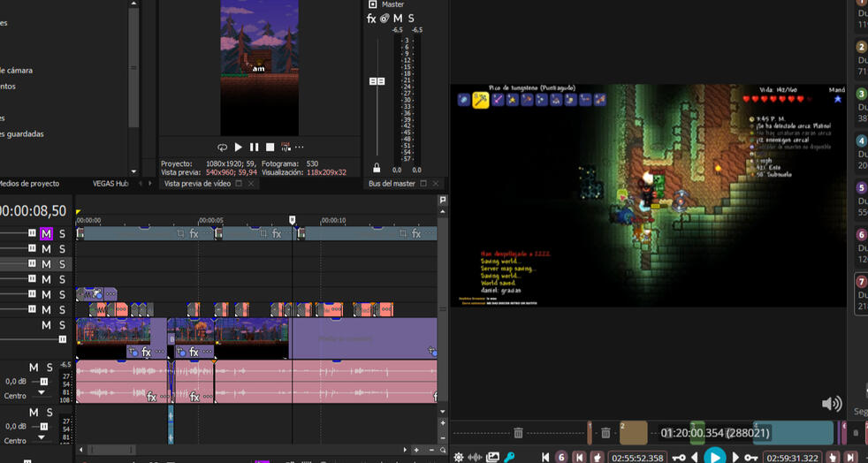The width and height of the screenshot is (868, 463).
Task: Open the Bus del master tab
Action: [392, 184]
